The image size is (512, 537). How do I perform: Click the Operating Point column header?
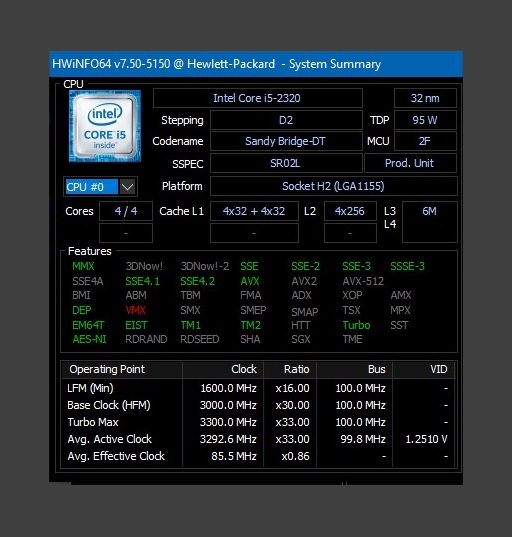click(122, 369)
